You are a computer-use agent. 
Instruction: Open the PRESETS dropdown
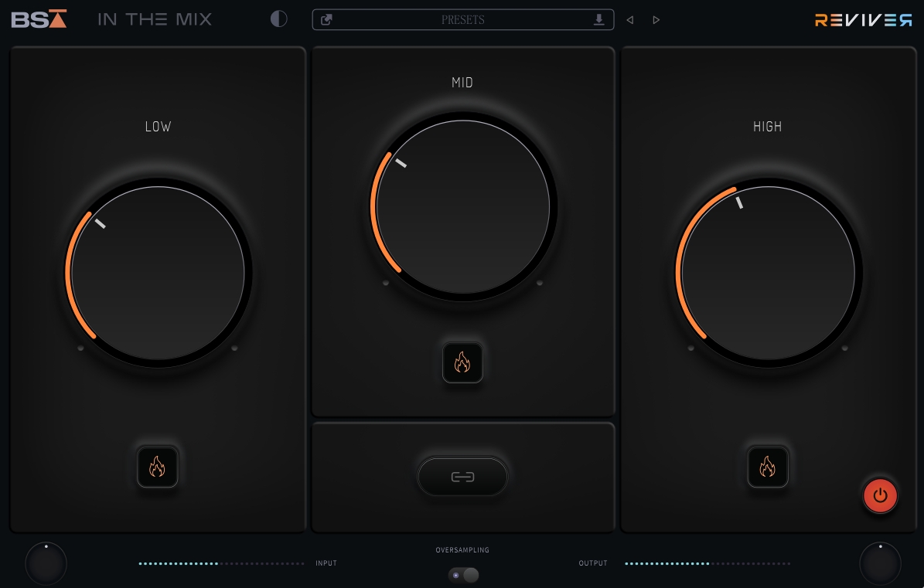click(462, 20)
